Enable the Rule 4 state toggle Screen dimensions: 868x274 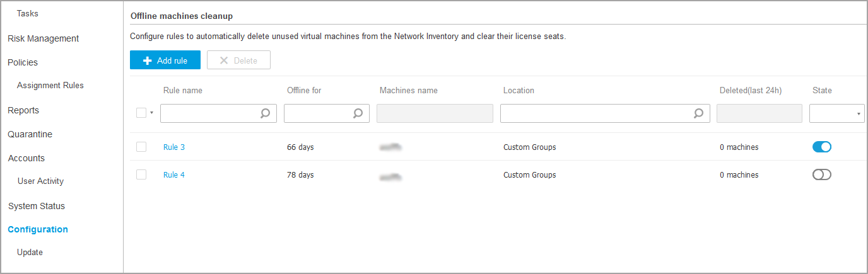point(821,174)
